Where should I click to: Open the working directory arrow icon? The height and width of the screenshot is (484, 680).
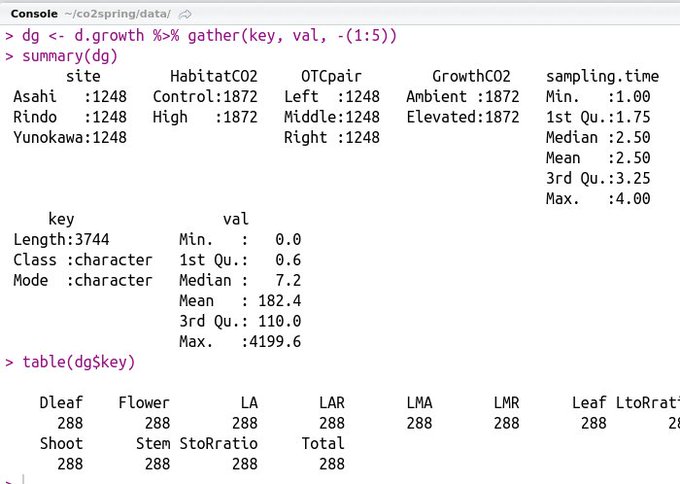(x=185, y=14)
